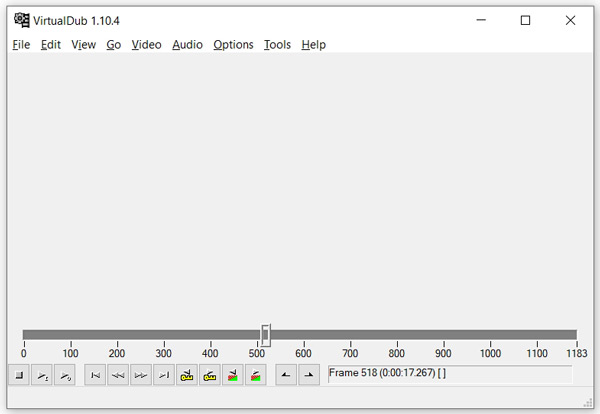
Task: Open the File menu
Action: pyautogui.click(x=21, y=45)
